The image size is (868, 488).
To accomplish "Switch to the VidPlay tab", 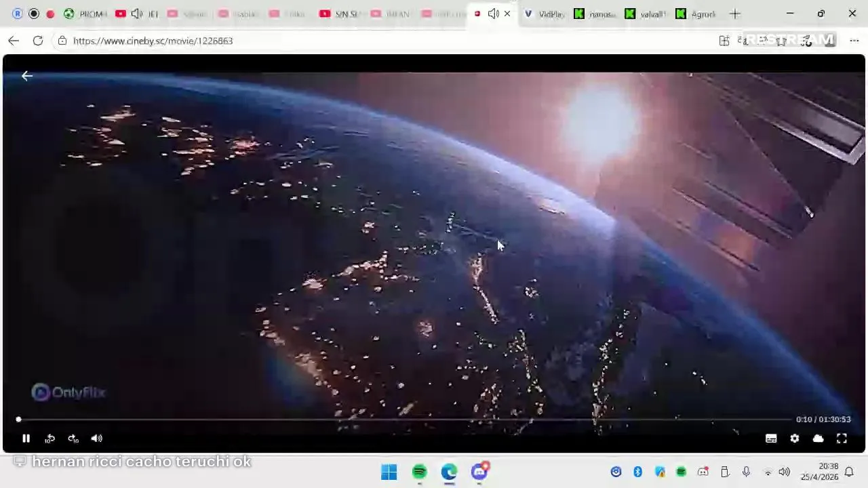I will tap(545, 14).
